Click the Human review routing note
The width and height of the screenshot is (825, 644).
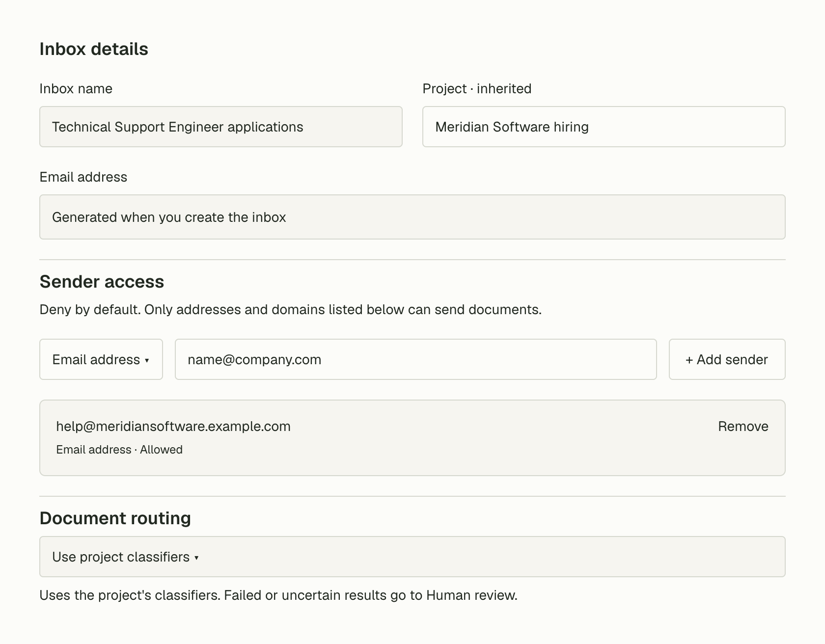coord(278,595)
